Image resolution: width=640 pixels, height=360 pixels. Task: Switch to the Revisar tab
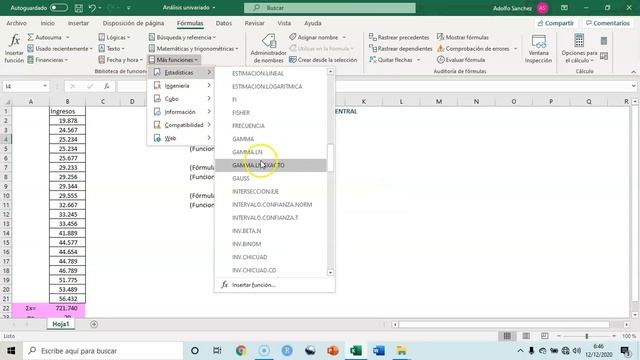[254, 23]
